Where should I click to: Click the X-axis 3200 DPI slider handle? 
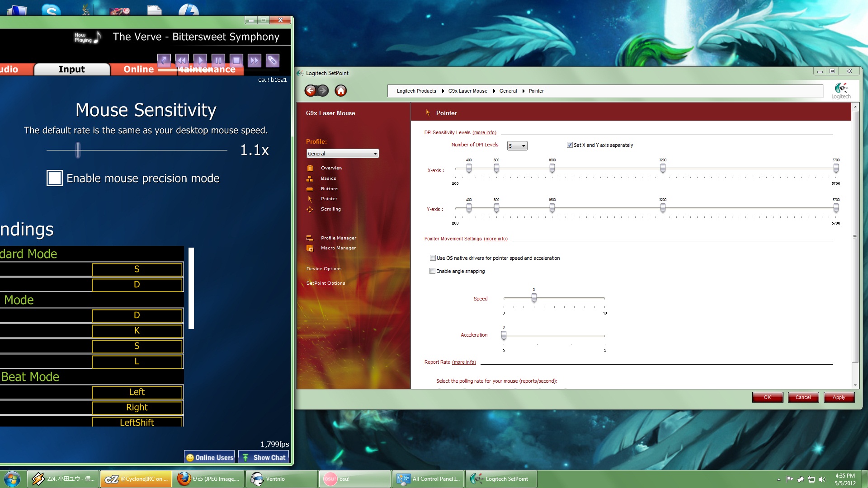[663, 169]
